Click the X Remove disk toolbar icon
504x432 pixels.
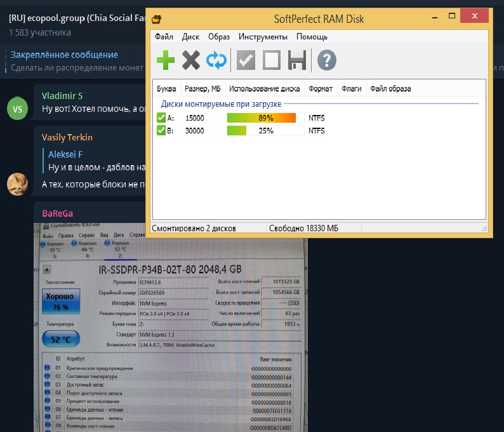(x=191, y=60)
